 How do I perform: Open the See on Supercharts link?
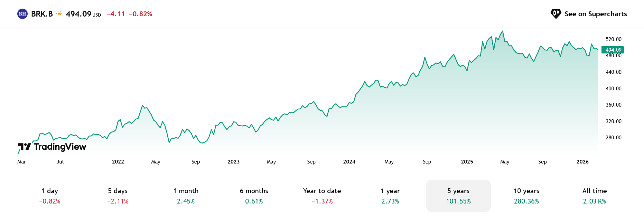(595, 14)
